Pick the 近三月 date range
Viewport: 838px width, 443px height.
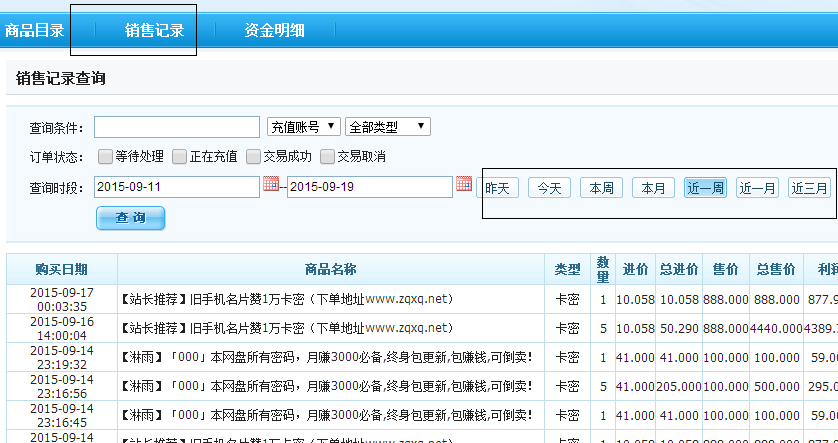click(x=809, y=187)
